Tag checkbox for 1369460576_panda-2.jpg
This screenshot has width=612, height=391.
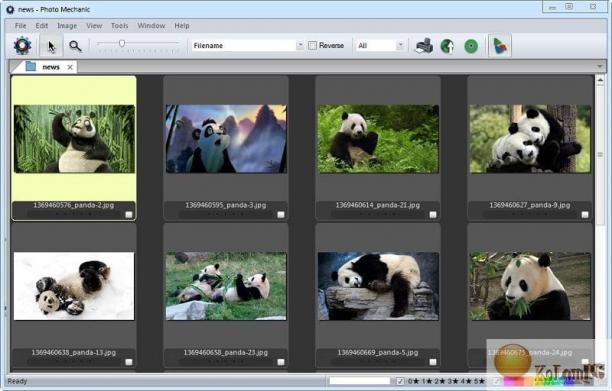pos(129,215)
